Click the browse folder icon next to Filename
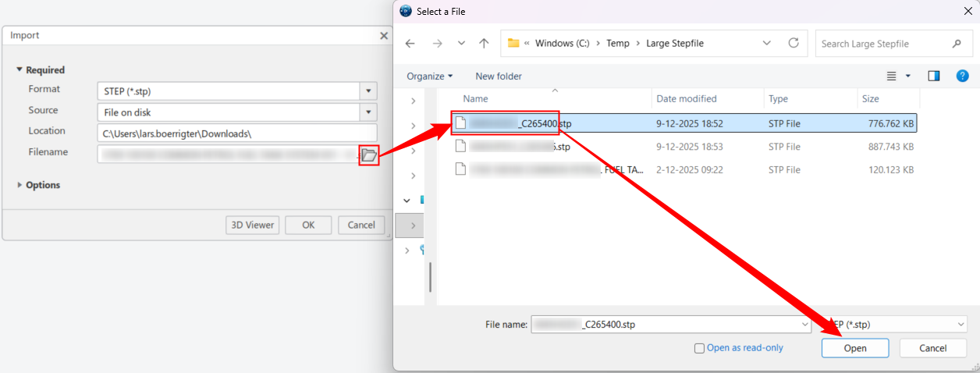Screen dimensions: 980x373 coord(368,155)
